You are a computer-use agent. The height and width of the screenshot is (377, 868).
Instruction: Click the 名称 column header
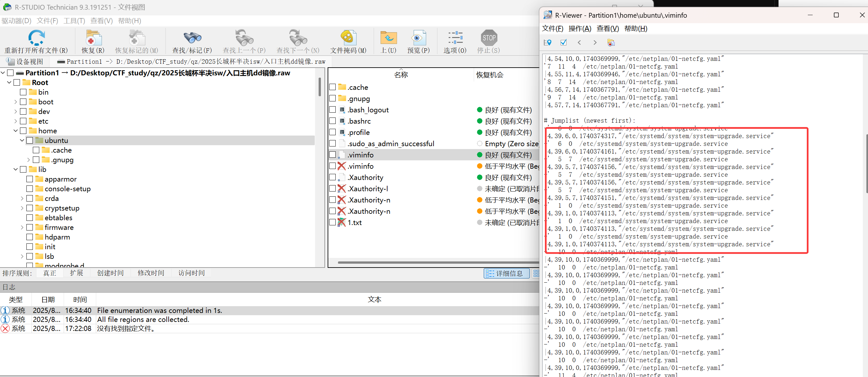pos(401,74)
